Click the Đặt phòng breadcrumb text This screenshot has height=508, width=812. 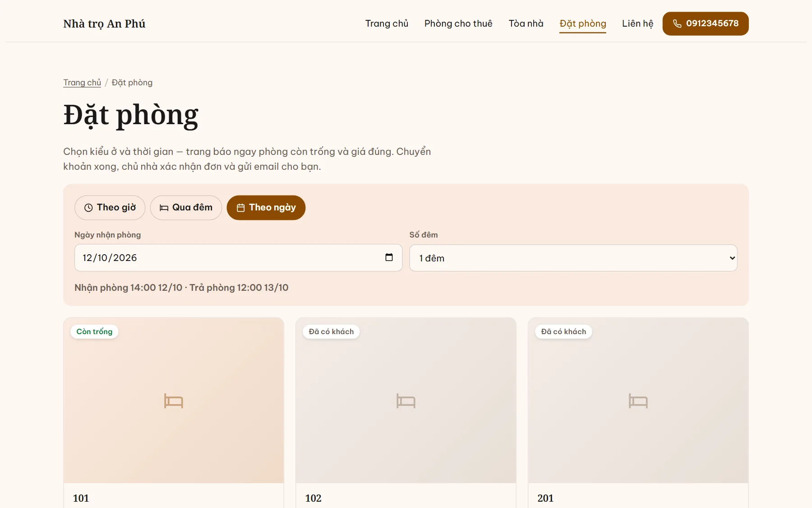tap(132, 83)
